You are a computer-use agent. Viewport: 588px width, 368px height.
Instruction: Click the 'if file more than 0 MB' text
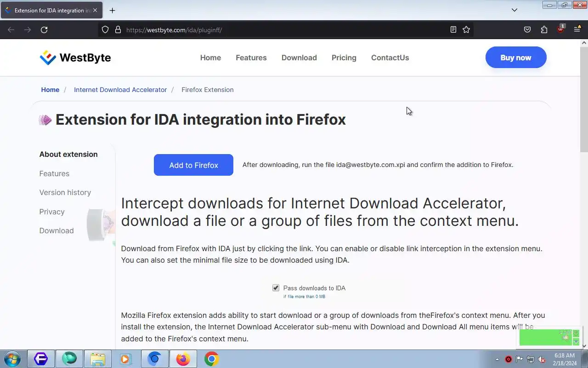[x=304, y=297]
